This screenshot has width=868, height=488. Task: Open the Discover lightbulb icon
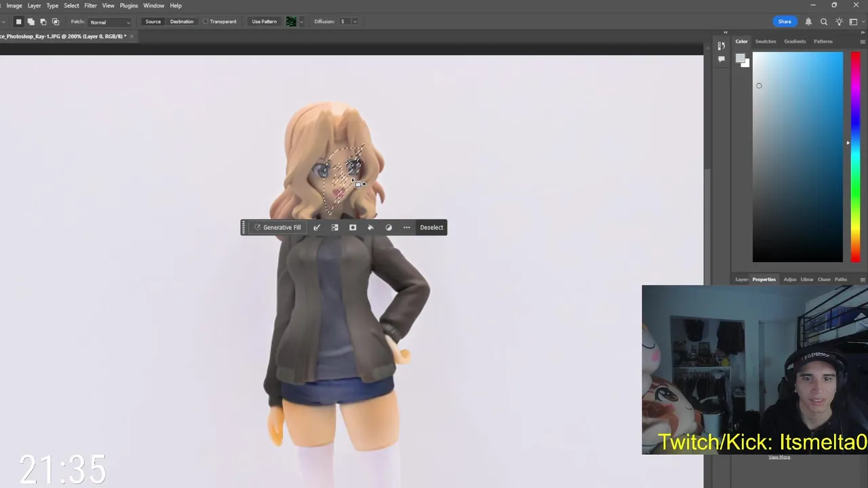tap(839, 22)
